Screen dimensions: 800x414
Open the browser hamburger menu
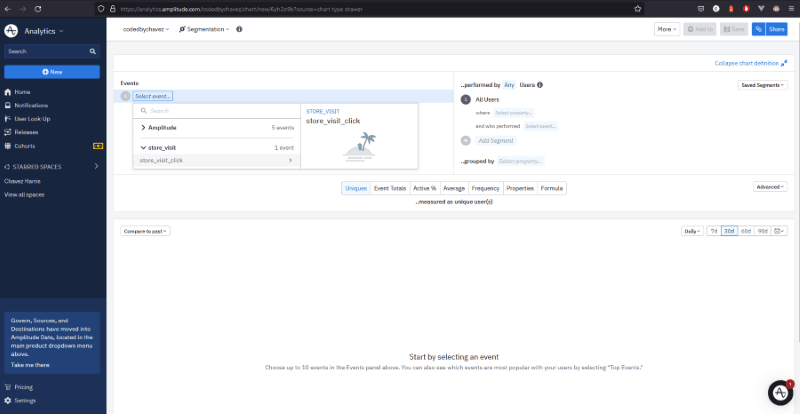point(791,9)
